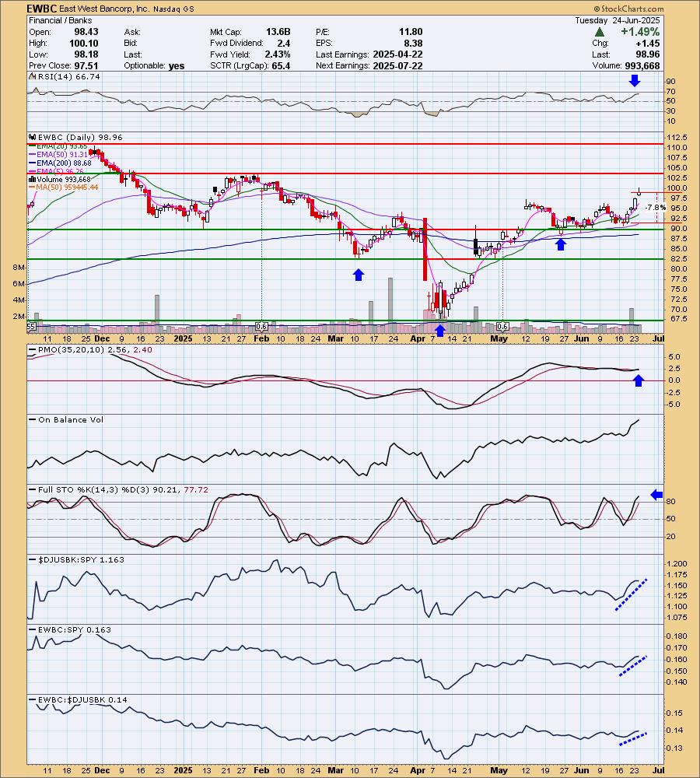Screen dimensions: 700x778
Task: Click the Low value 98.18
Action: pos(86,54)
